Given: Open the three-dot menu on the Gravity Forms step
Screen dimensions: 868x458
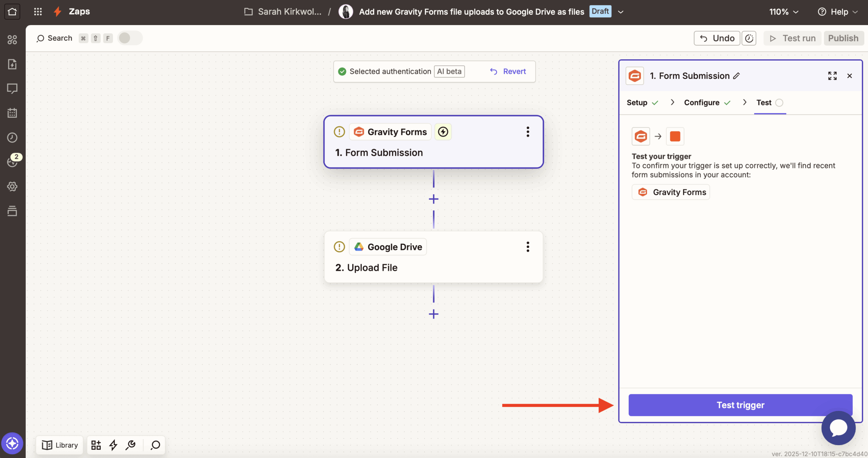Looking at the screenshot, I should coord(528,132).
